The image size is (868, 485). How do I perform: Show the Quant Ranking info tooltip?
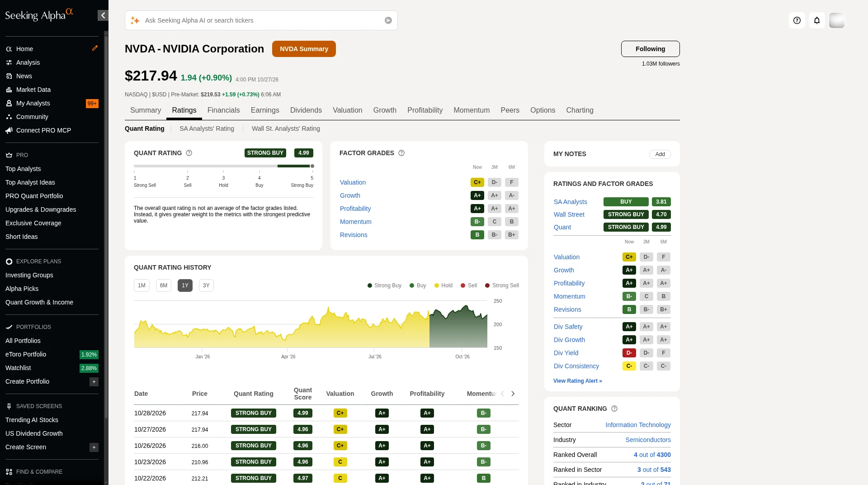[x=614, y=409]
